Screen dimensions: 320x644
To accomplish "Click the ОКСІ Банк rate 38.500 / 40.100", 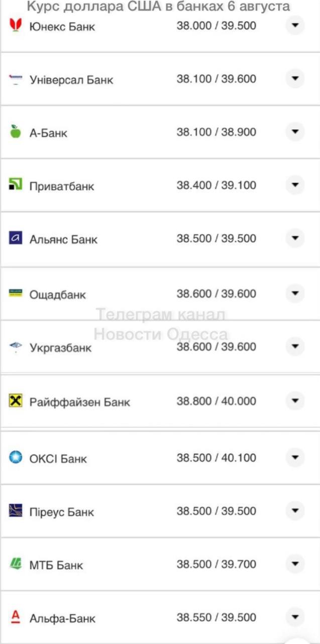I will coord(216,458).
